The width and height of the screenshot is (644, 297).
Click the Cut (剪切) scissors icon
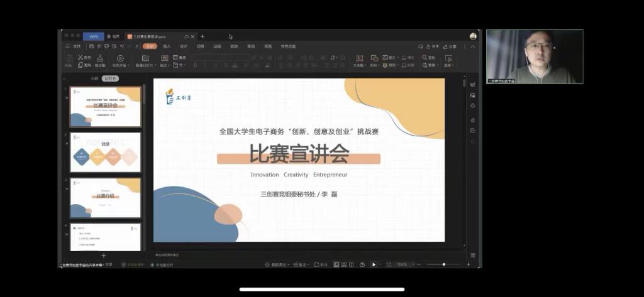[x=80, y=58]
